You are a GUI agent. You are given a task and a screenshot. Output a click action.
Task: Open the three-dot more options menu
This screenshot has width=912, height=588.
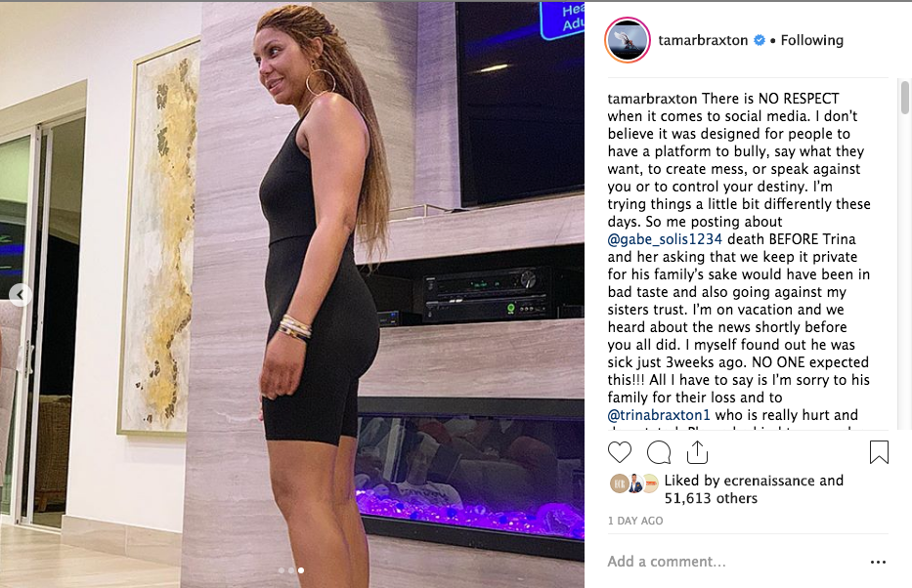[x=878, y=562]
